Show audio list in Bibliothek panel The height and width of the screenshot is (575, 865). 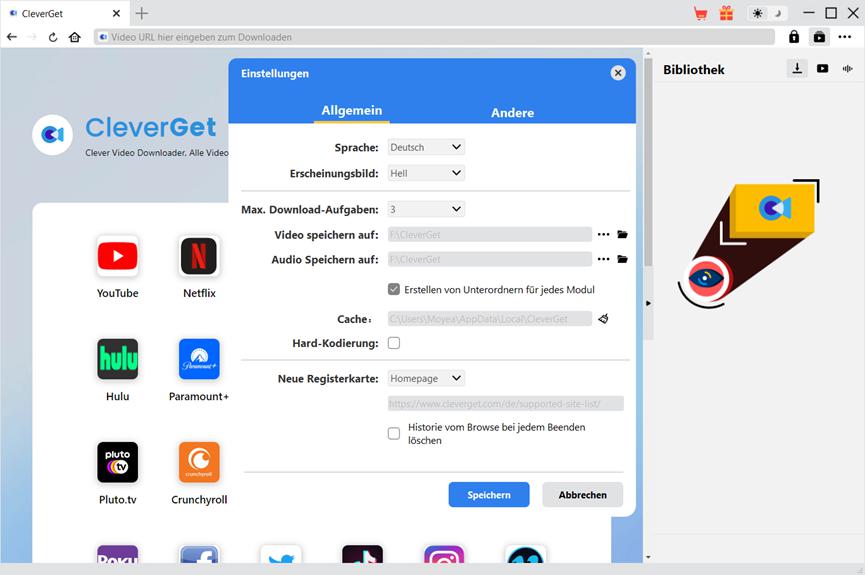pyautogui.click(x=847, y=69)
